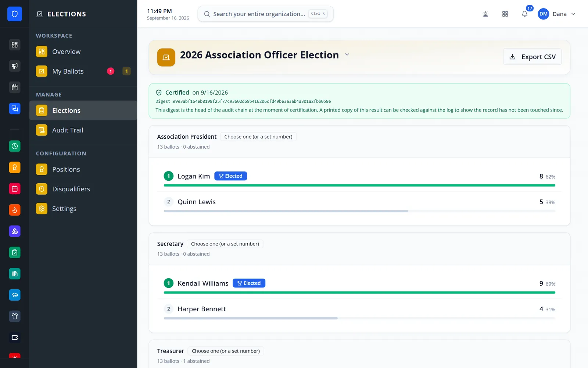Click the Ctrl K shortcut chip
Screen dimensions: 588x368
point(318,14)
